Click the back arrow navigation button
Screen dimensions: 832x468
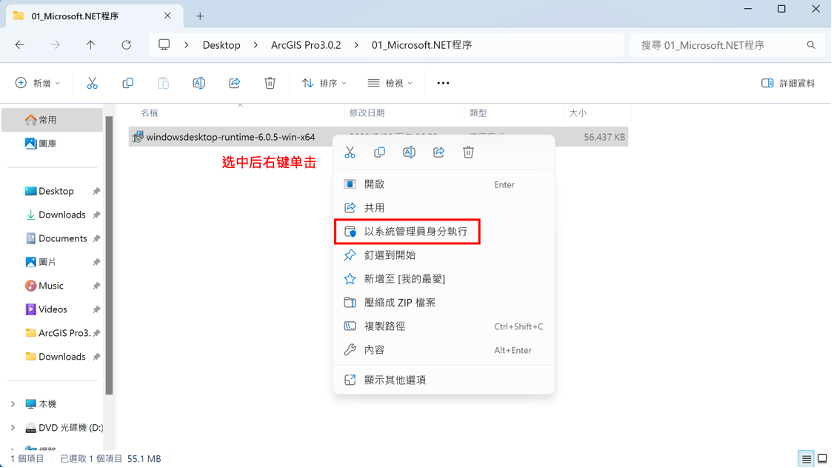tap(20, 45)
